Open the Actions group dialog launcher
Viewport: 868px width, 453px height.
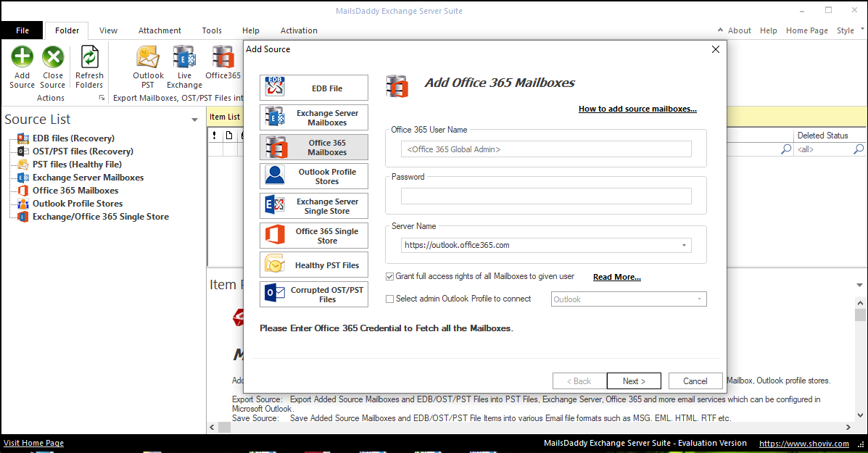pos(102,98)
